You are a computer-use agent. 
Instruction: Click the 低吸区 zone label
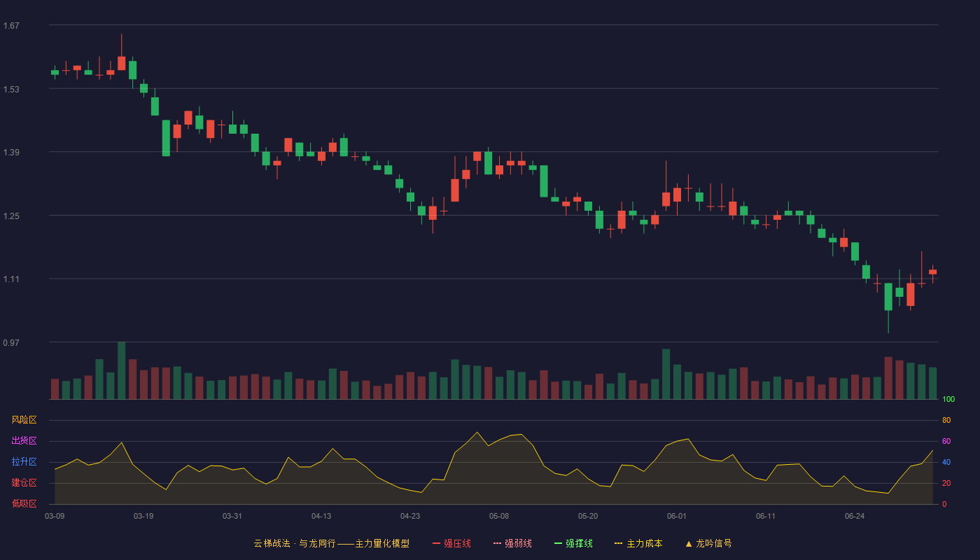[x=24, y=503]
